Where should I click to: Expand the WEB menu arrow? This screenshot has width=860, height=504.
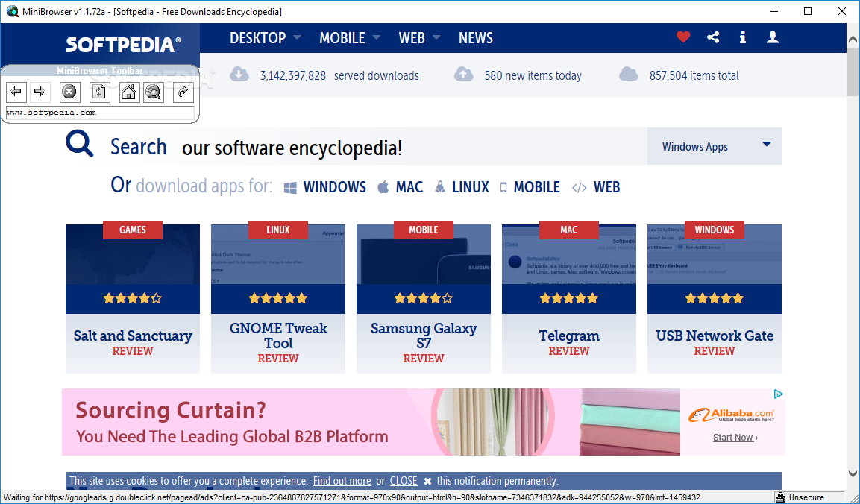pos(436,37)
